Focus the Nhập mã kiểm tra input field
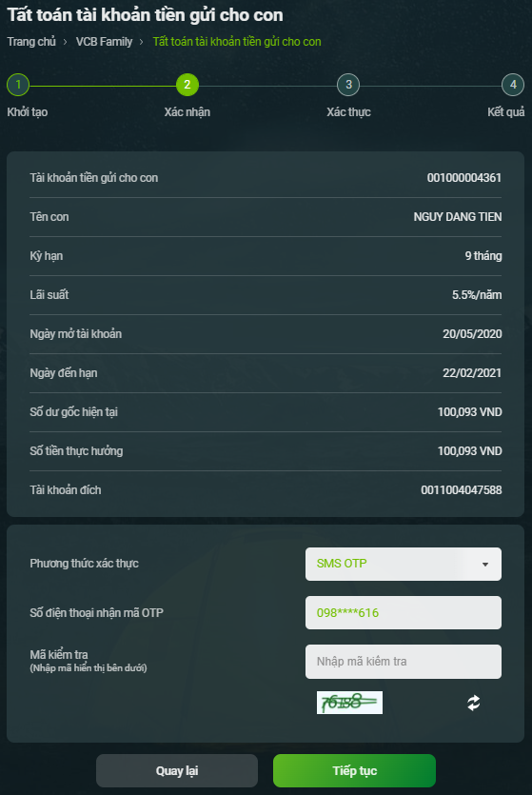Screen dimensions: 532x795 404,662
